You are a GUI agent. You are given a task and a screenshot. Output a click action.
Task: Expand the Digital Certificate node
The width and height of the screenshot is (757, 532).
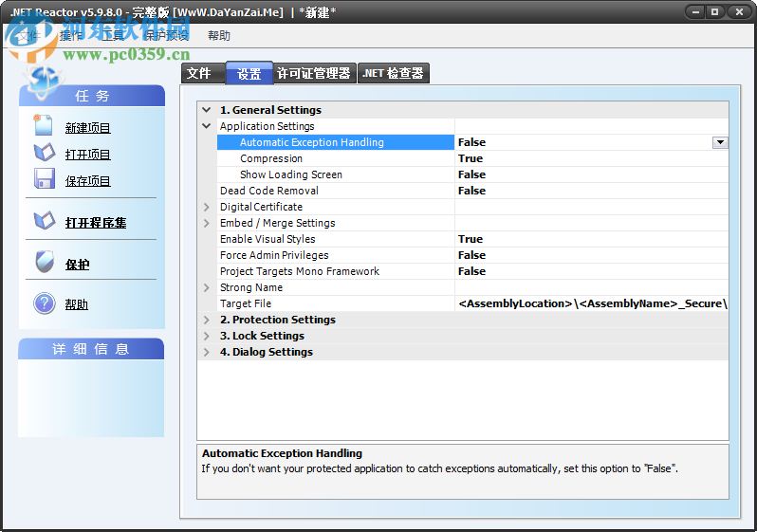[x=207, y=207]
